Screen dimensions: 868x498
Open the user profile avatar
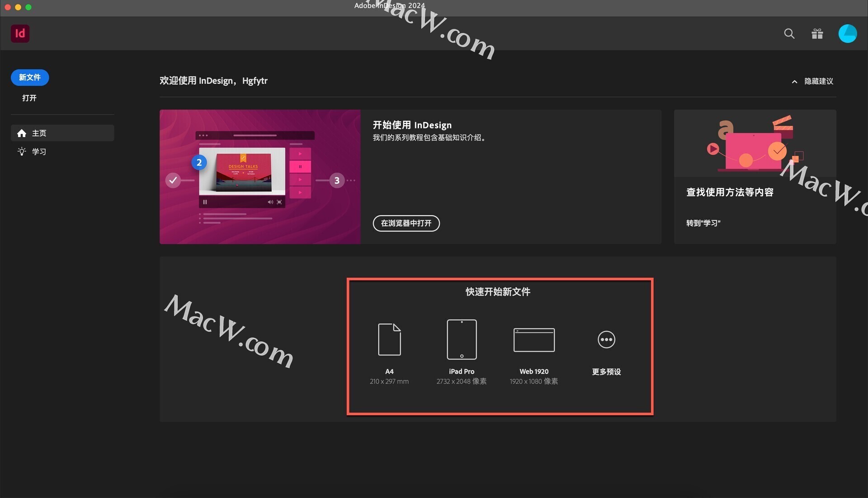click(847, 33)
